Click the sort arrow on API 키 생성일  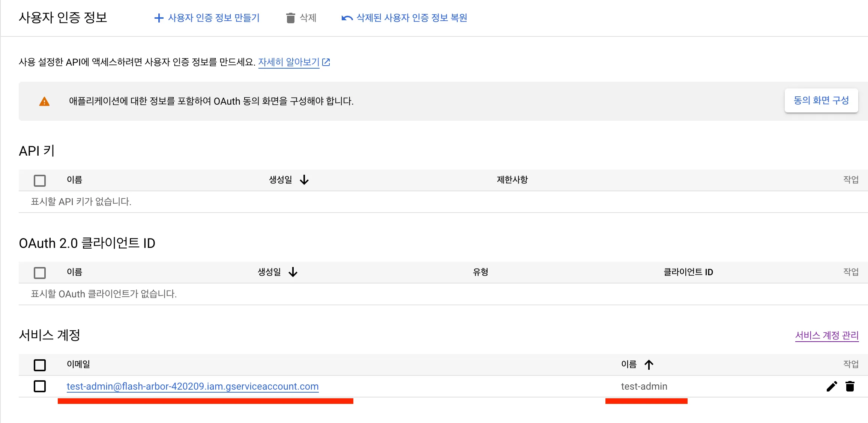pos(304,180)
